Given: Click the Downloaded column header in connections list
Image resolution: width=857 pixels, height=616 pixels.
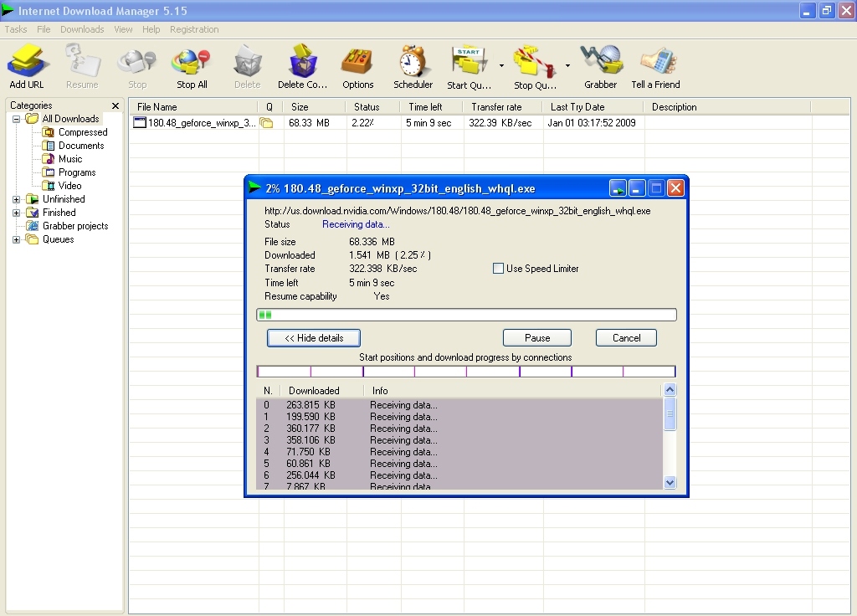Looking at the screenshot, I should point(322,391).
